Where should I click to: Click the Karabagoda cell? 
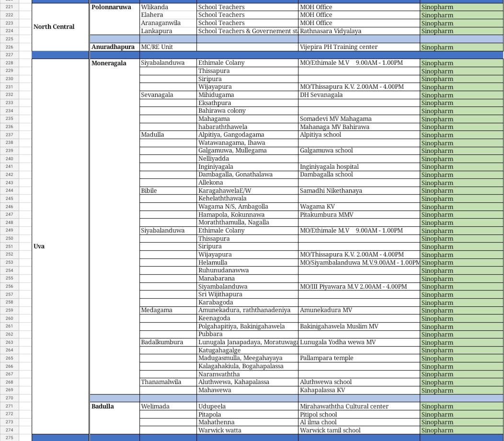point(248,302)
